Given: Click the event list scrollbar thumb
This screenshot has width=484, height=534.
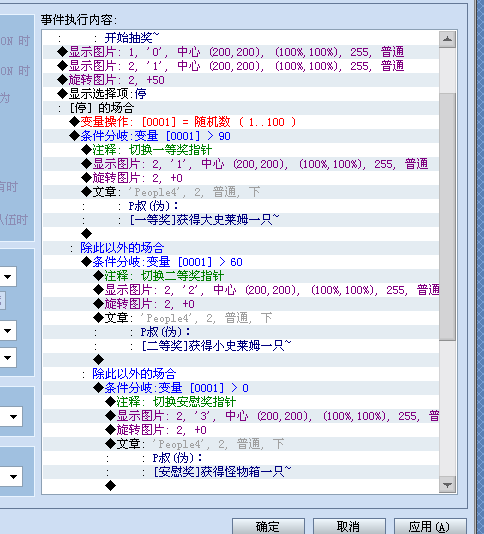Looking at the screenshot, I should pos(447,217).
